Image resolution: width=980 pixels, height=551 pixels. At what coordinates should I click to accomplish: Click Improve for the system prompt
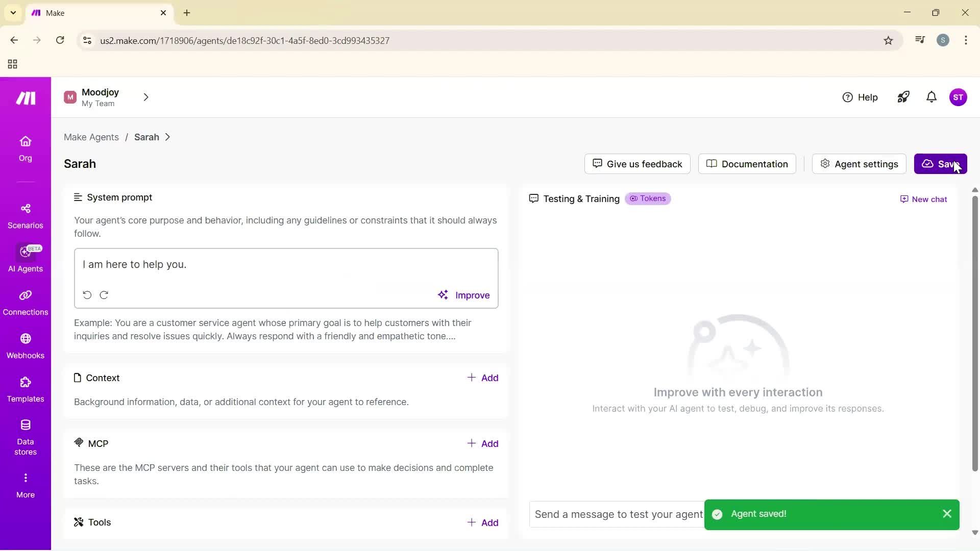[x=463, y=295]
